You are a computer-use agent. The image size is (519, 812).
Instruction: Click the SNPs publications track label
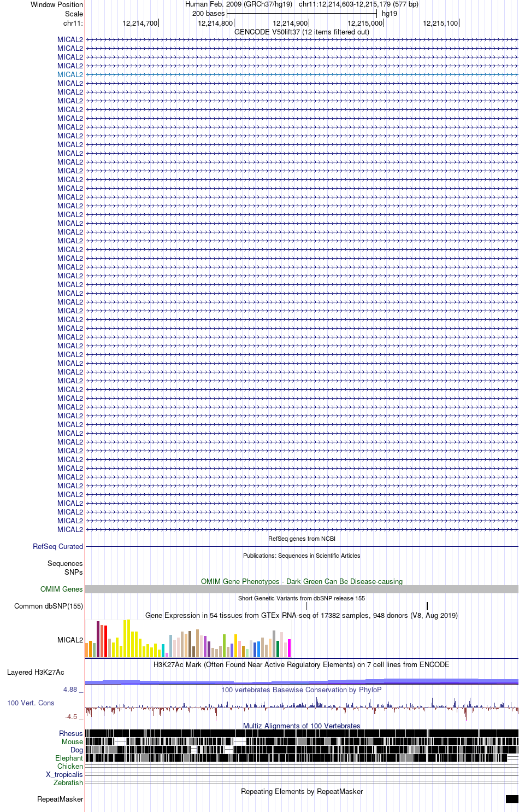74,572
